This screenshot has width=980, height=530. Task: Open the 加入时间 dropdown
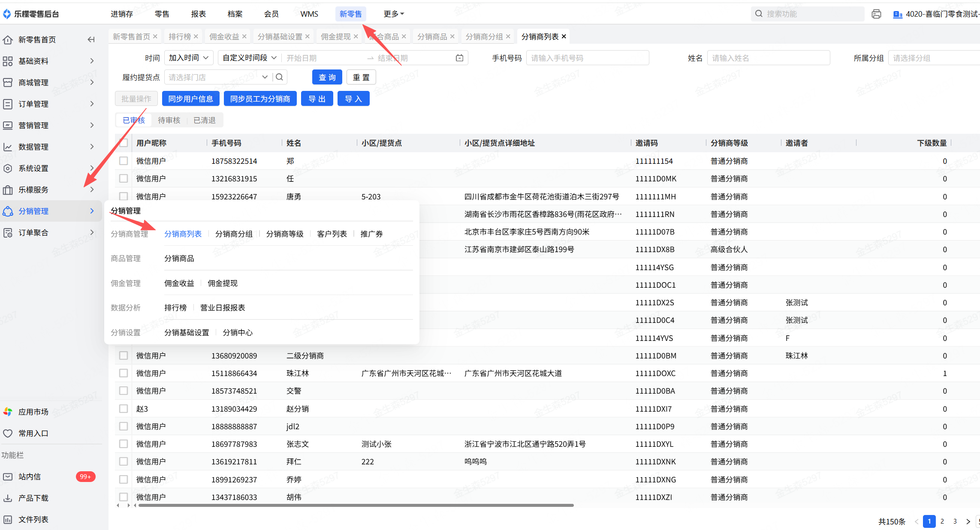[188, 58]
